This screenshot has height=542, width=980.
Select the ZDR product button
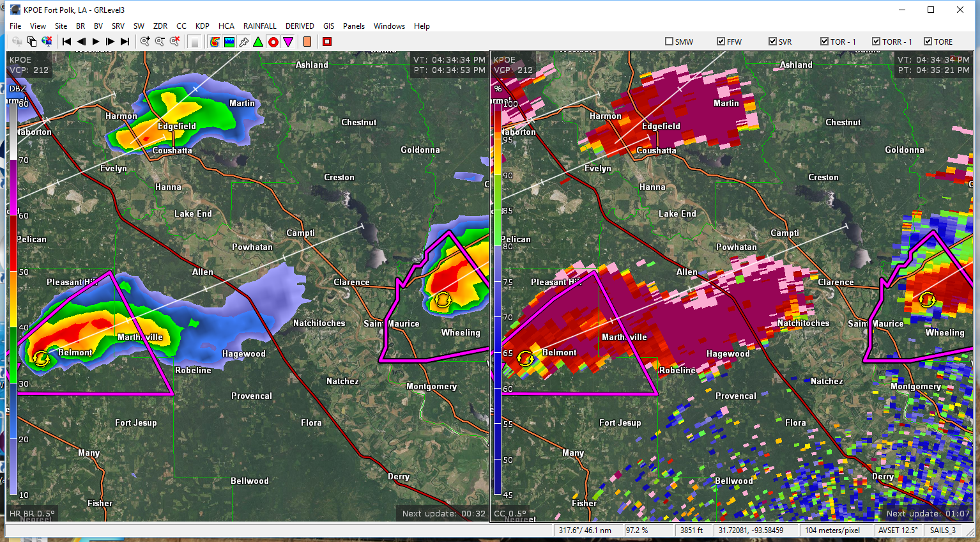point(160,26)
